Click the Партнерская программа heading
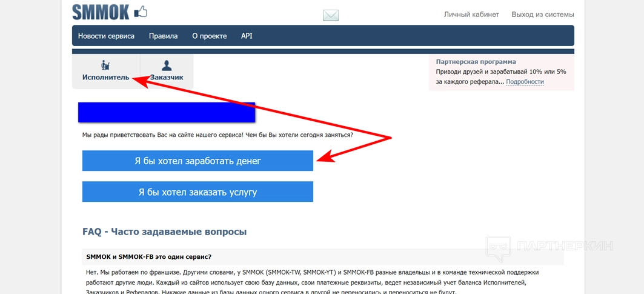This screenshot has width=644, height=294. click(x=476, y=62)
